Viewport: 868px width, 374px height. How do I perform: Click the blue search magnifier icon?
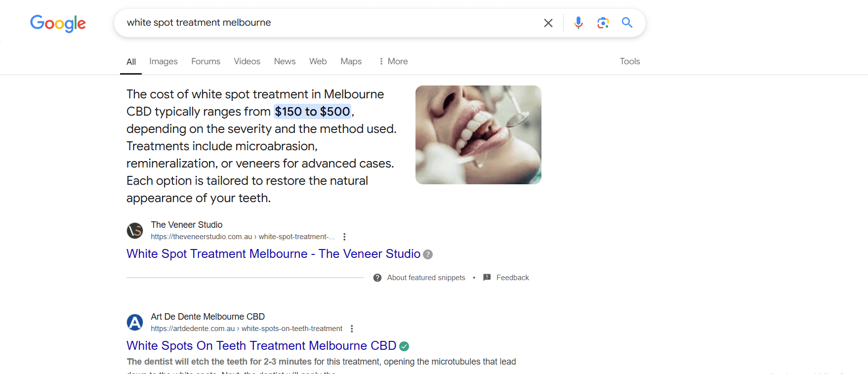(x=627, y=23)
